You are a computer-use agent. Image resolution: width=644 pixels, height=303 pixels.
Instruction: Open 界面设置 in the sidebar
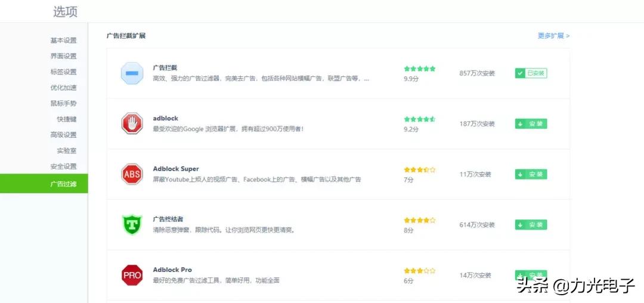pos(63,56)
